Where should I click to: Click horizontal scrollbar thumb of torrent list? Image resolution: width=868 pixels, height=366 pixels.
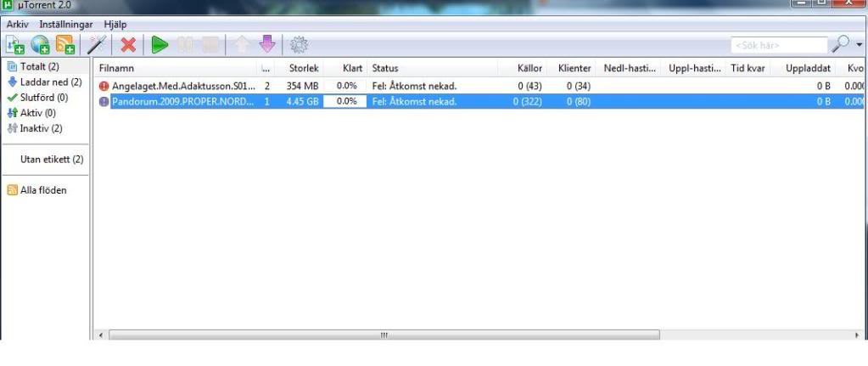point(384,335)
